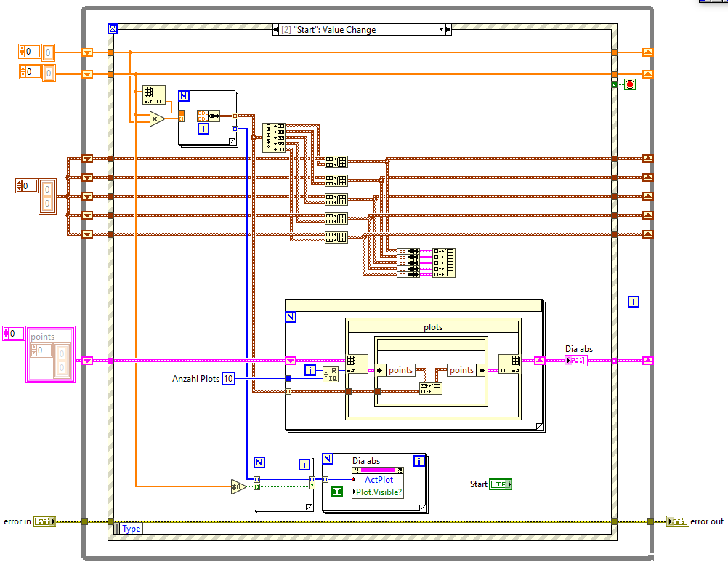
Task: Click the Type event data node
Action: point(132,529)
